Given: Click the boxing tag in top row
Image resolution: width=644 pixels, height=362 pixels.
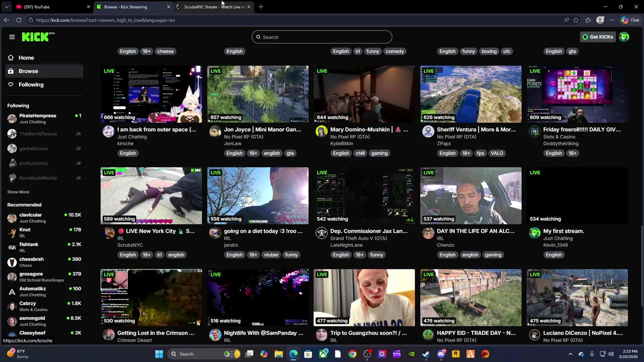Looking at the screenshot, I should (x=489, y=51).
